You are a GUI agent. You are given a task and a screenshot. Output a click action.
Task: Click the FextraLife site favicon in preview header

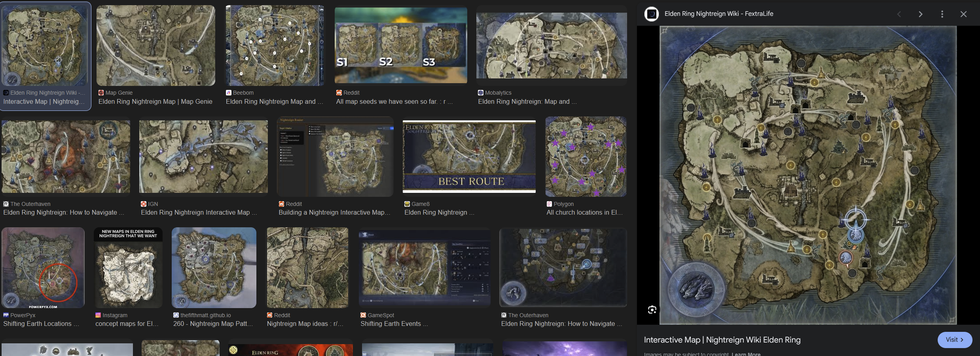[652, 14]
